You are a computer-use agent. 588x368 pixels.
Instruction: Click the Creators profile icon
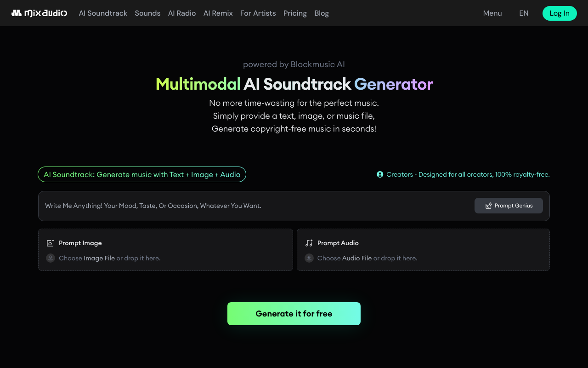(379, 174)
